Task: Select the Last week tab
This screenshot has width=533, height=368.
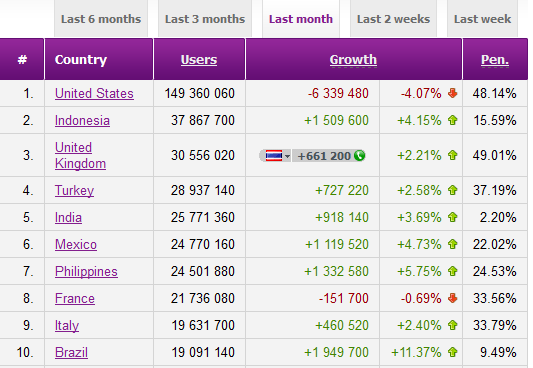Action: [482, 19]
